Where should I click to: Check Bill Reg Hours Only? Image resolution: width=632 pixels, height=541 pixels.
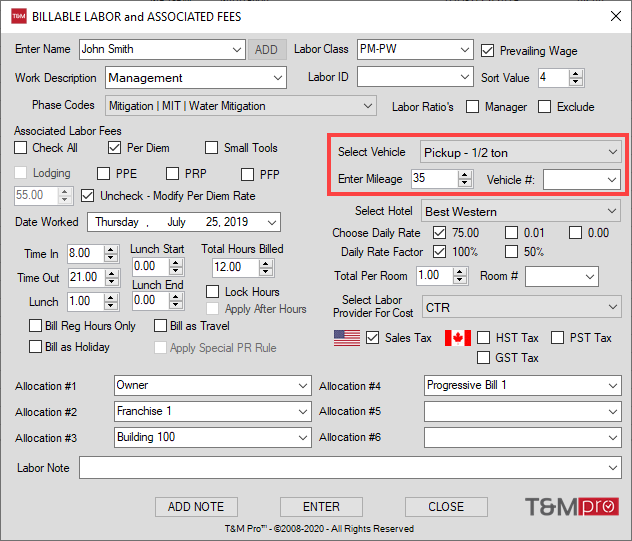point(35,326)
